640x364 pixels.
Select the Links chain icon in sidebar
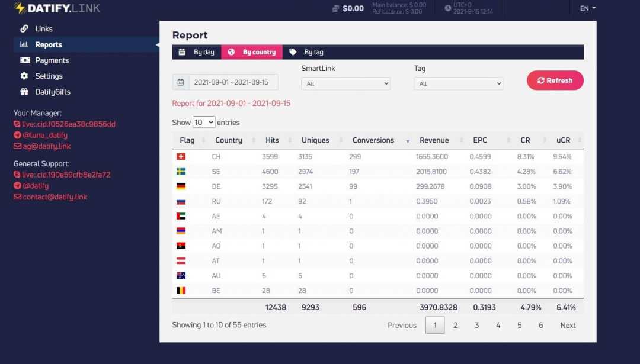tap(24, 28)
